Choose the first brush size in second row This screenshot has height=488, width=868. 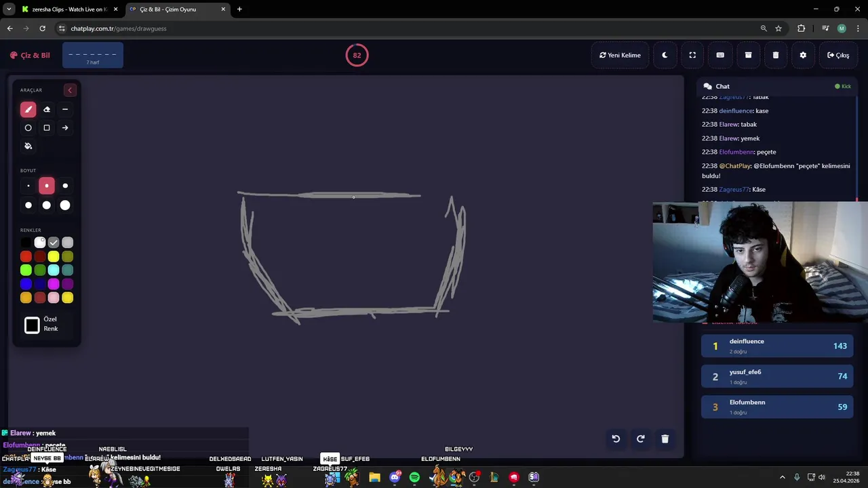pos(28,205)
